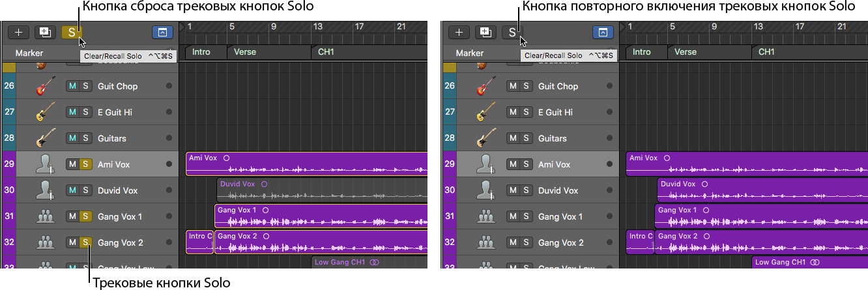
Task: Click the Ami Vox record dot in left panel
Action: [169, 164]
